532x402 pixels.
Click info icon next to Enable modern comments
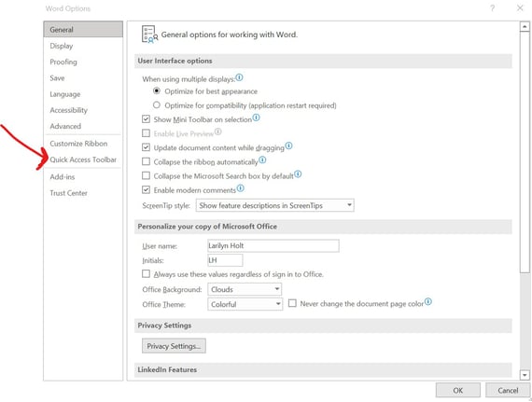coord(240,188)
